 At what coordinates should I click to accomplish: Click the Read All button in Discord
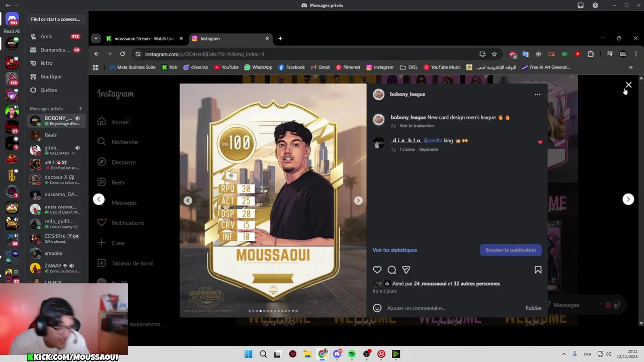coord(12,31)
